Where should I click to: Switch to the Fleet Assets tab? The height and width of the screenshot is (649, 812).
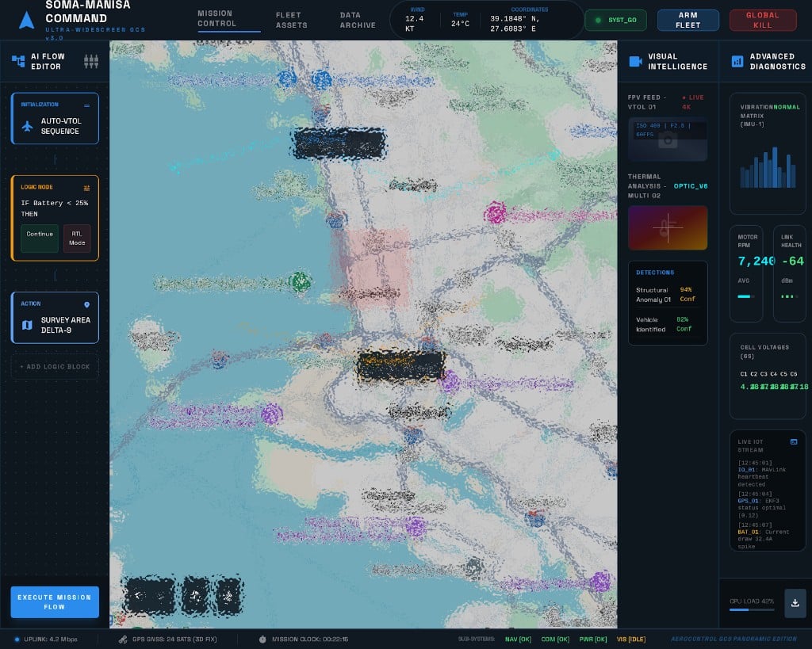[290, 19]
